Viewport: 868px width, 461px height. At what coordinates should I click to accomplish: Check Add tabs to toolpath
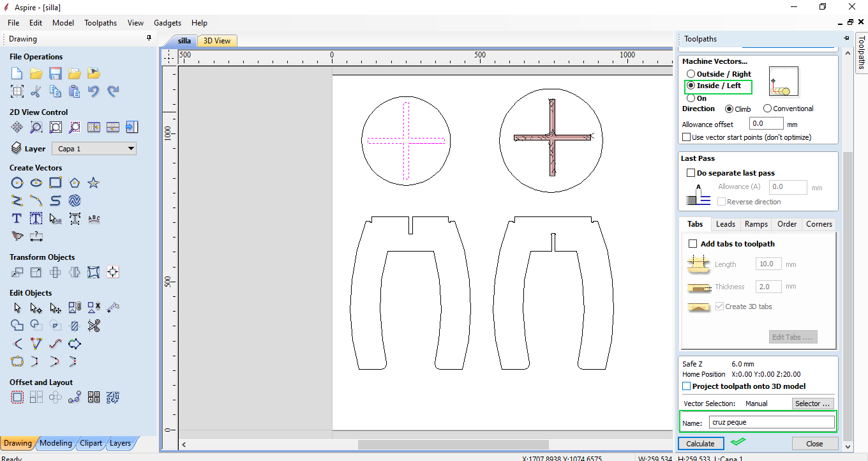coord(693,244)
